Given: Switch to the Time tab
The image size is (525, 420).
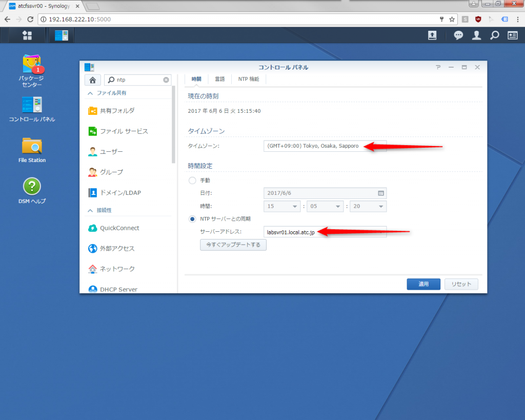Looking at the screenshot, I should [196, 79].
